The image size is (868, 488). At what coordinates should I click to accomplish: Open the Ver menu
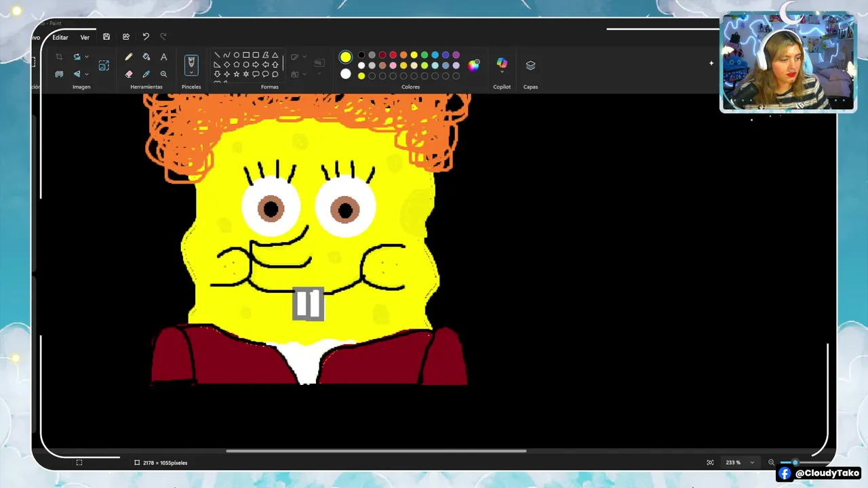(x=85, y=37)
